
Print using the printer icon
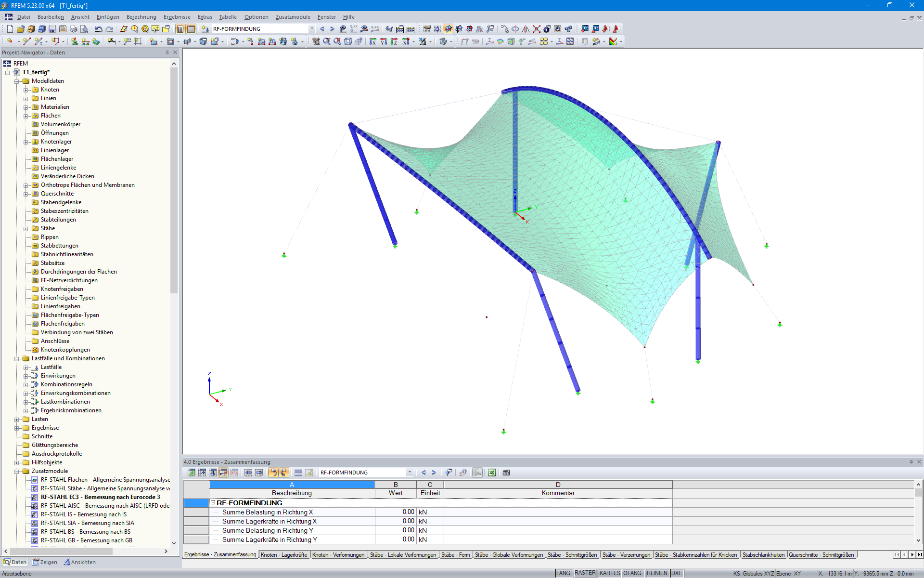point(73,29)
